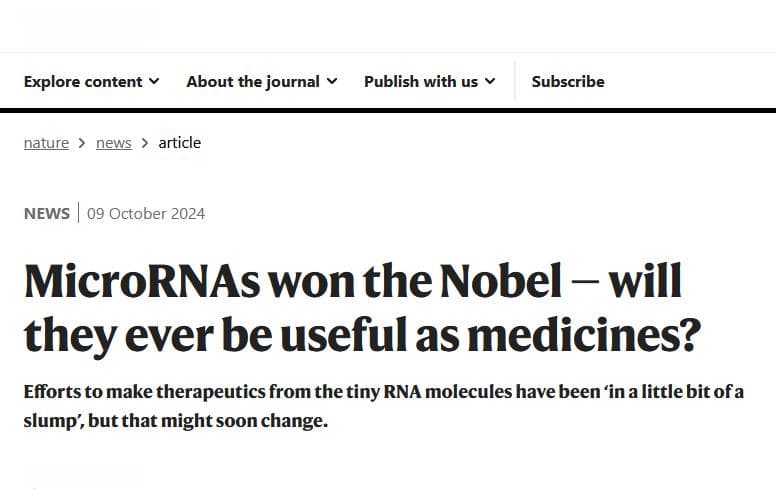Click the NEWS category label
This screenshot has height=497, width=776.
tap(47, 213)
